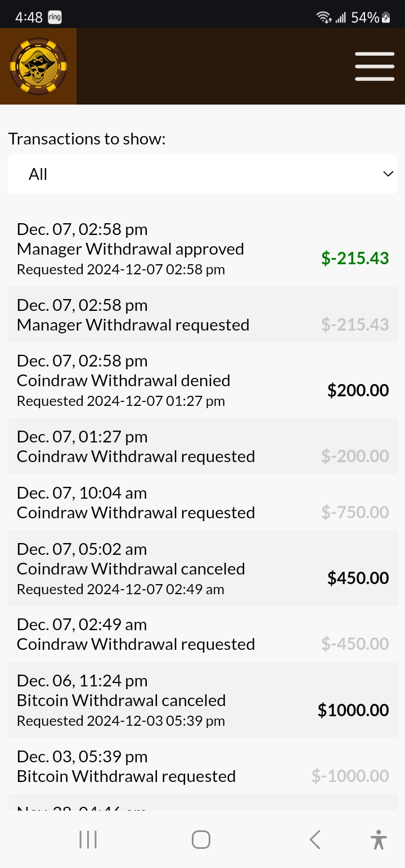Tap the pirate skull casino logo

click(38, 66)
